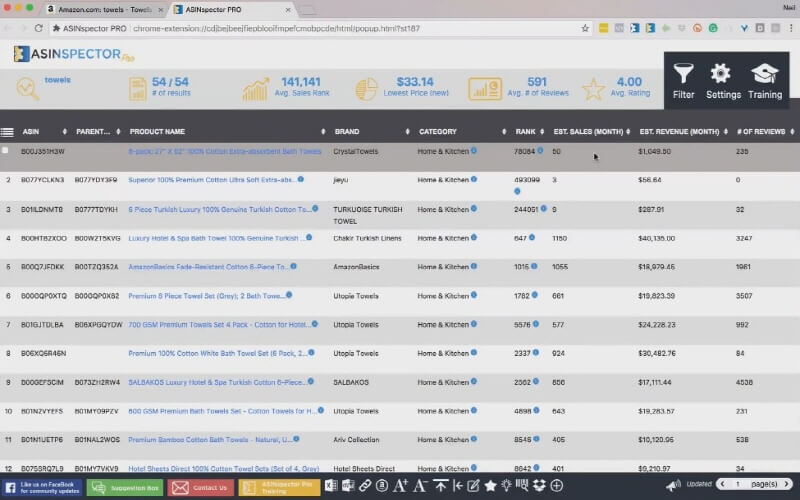
Task: Click revenue value $40,135.00
Action: point(656,238)
